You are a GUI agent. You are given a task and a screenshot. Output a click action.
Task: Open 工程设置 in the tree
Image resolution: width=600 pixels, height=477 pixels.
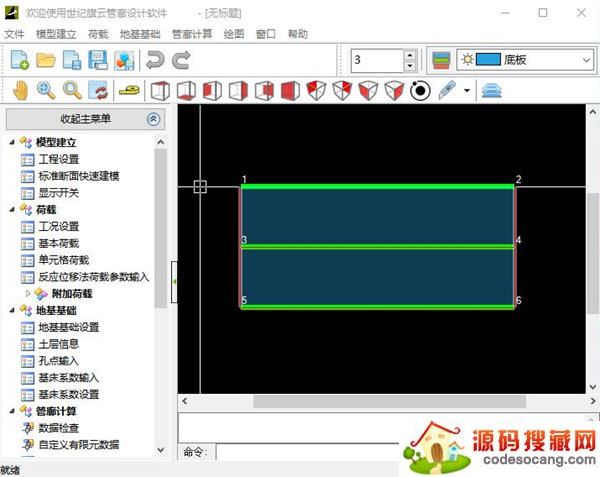tap(59, 159)
